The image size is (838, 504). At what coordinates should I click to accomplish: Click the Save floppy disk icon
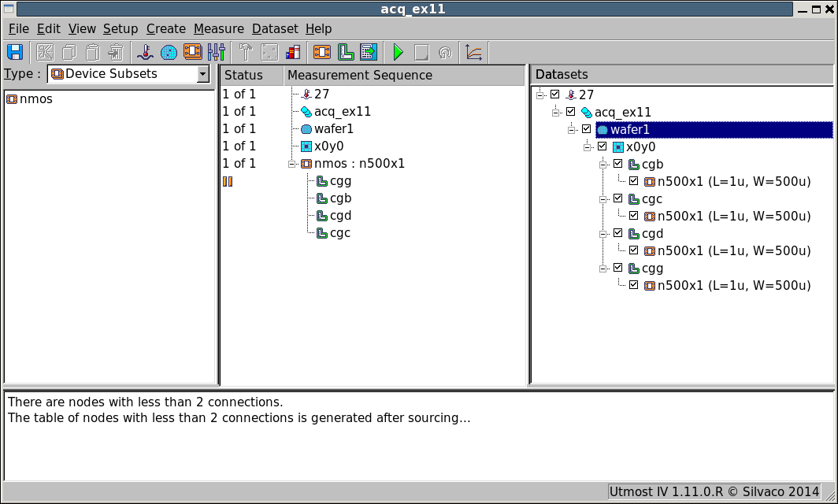[x=15, y=53]
